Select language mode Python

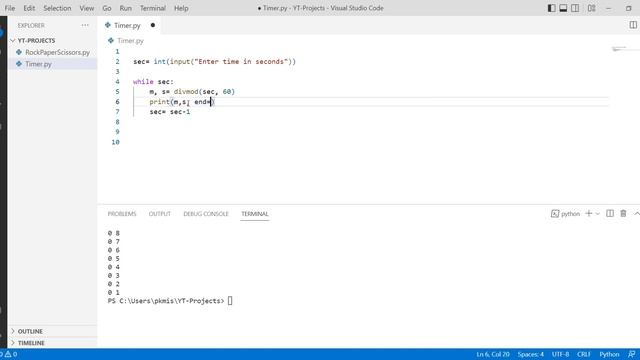(609, 354)
